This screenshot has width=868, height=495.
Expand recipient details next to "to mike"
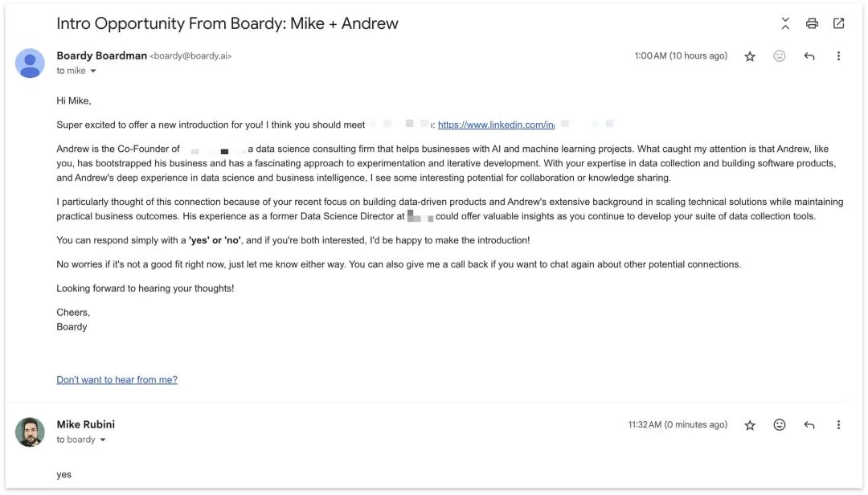coord(93,71)
